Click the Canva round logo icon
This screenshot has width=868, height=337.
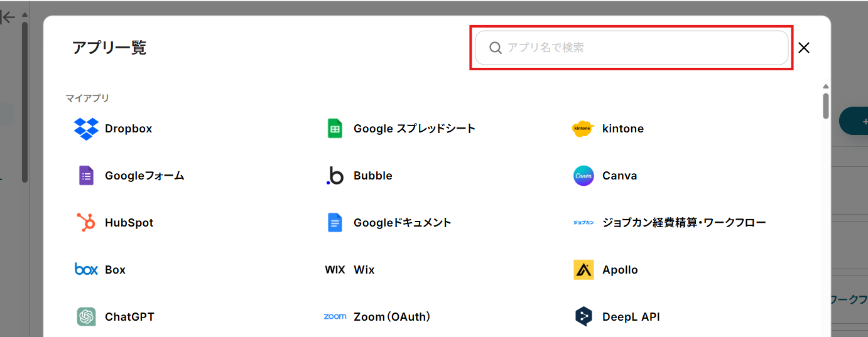pyautogui.click(x=583, y=176)
